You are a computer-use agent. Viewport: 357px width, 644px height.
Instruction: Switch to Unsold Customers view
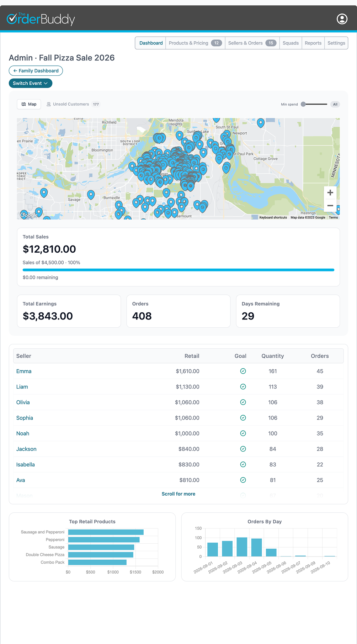coord(73,104)
